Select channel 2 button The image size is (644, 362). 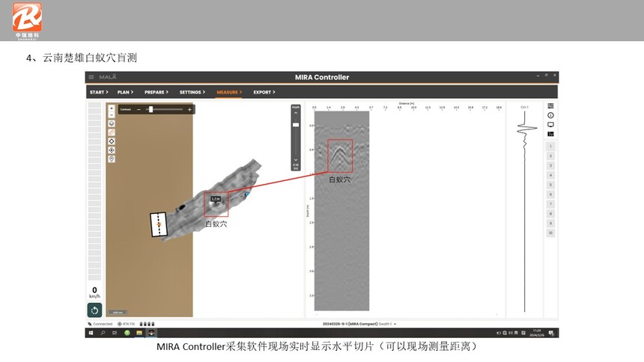[x=550, y=156]
